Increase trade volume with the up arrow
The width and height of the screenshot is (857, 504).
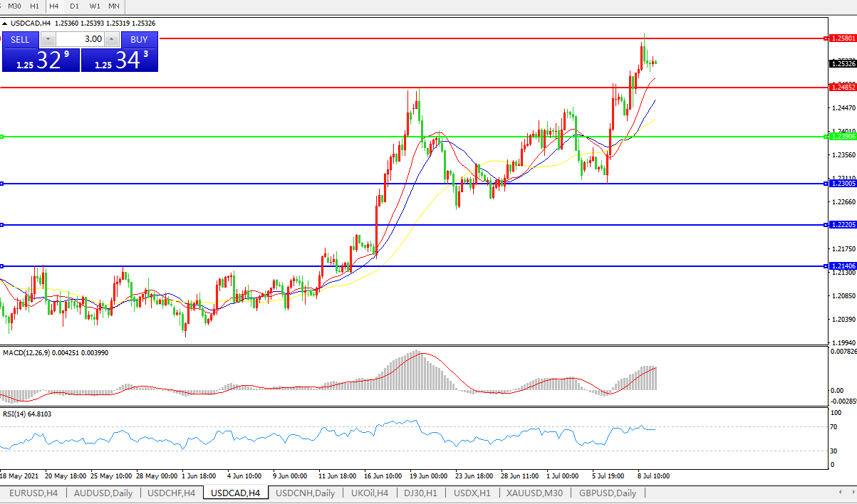point(111,39)
